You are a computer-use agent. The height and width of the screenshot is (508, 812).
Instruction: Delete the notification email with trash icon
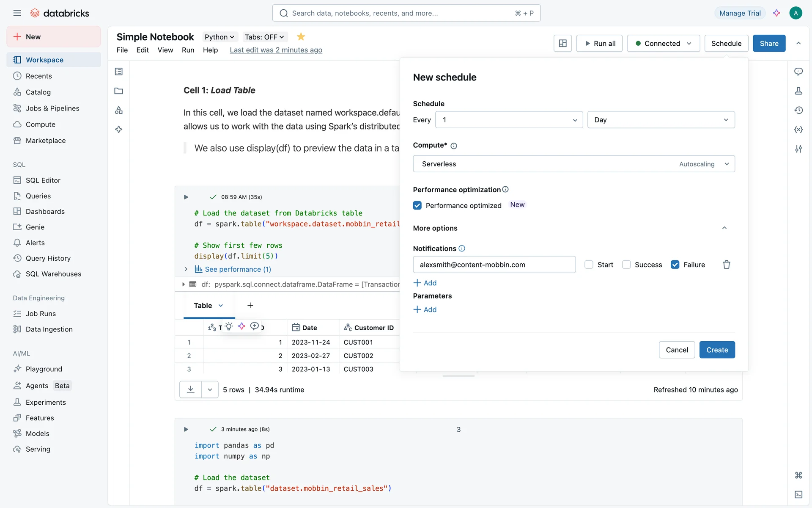pyautogui.click(x=726, y=265)
